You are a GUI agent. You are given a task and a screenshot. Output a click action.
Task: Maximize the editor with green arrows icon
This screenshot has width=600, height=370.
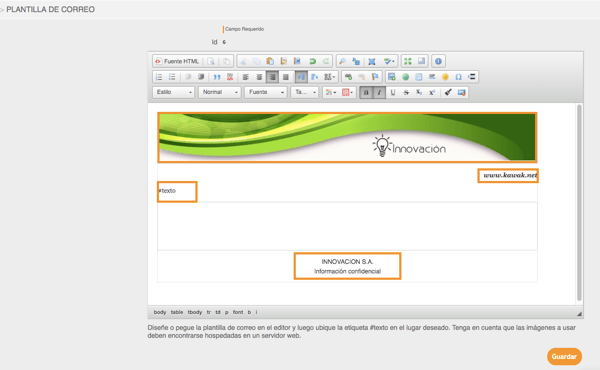click(408, 61)
